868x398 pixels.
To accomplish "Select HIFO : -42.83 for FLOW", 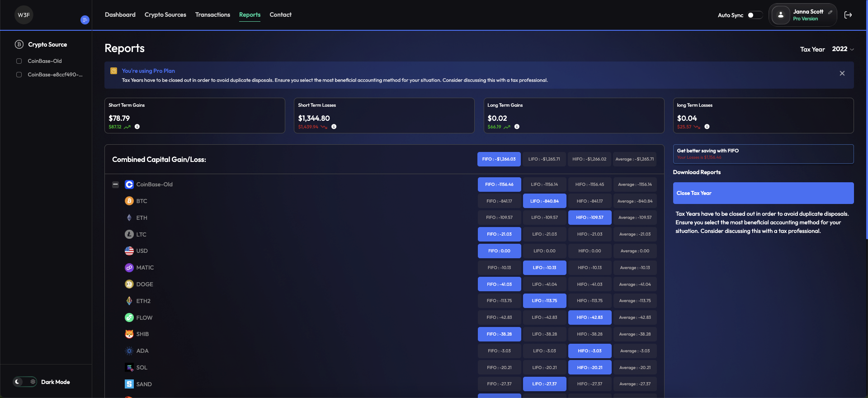I will click(590, 317).
